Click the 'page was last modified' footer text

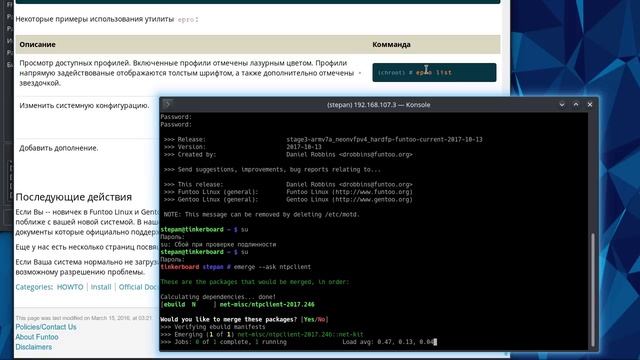(83, 318)
